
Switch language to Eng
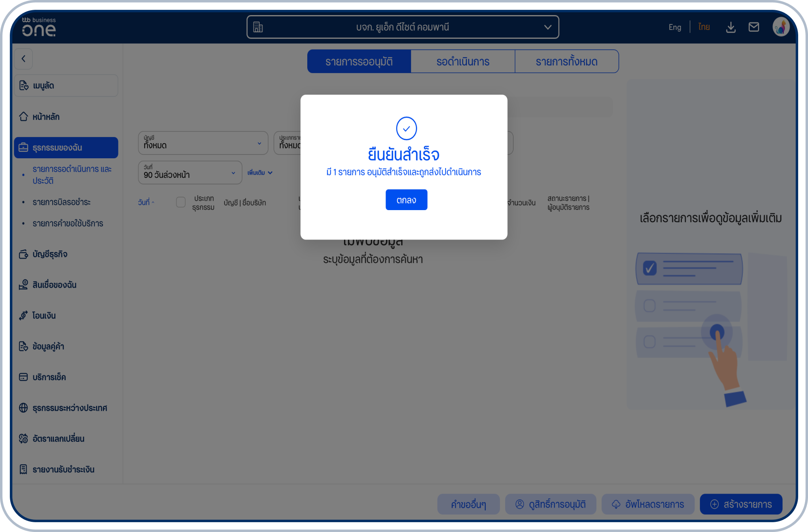coord(675,27)
